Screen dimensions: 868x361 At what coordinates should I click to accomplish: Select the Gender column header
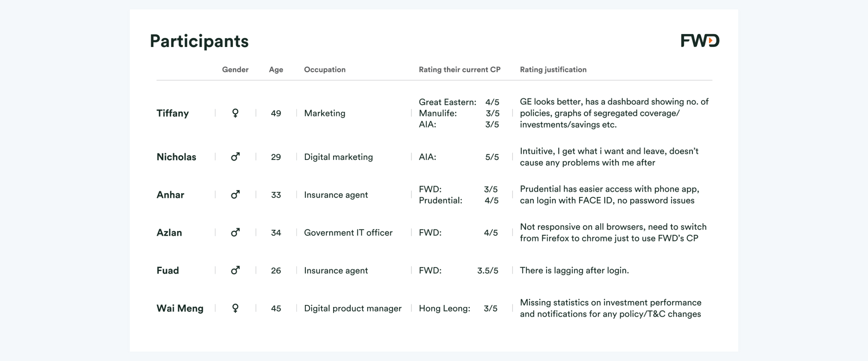(x=235, y=69)
